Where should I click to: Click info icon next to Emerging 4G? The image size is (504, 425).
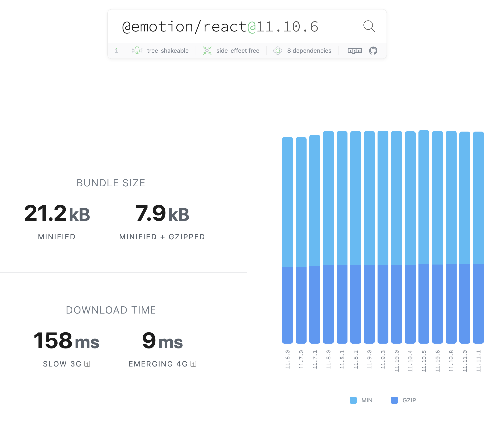(193, 363)
